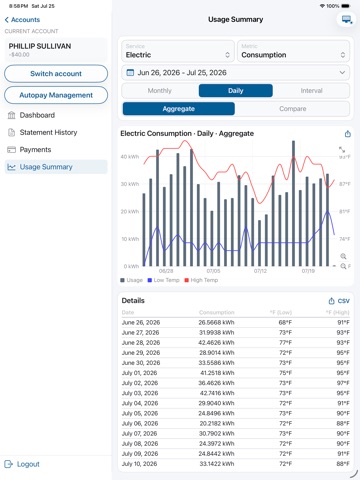The width and height of the screenshot is (360, 480).
Task: Click the °F (Low) column header
Action: click(x=281, y=312)
